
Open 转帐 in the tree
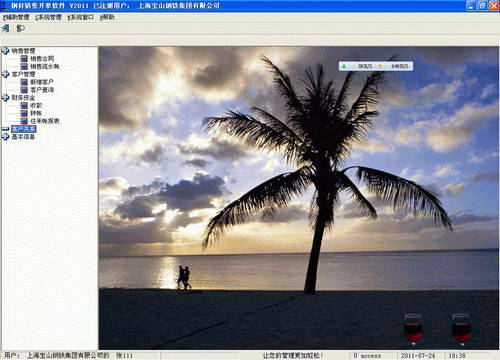36,113
